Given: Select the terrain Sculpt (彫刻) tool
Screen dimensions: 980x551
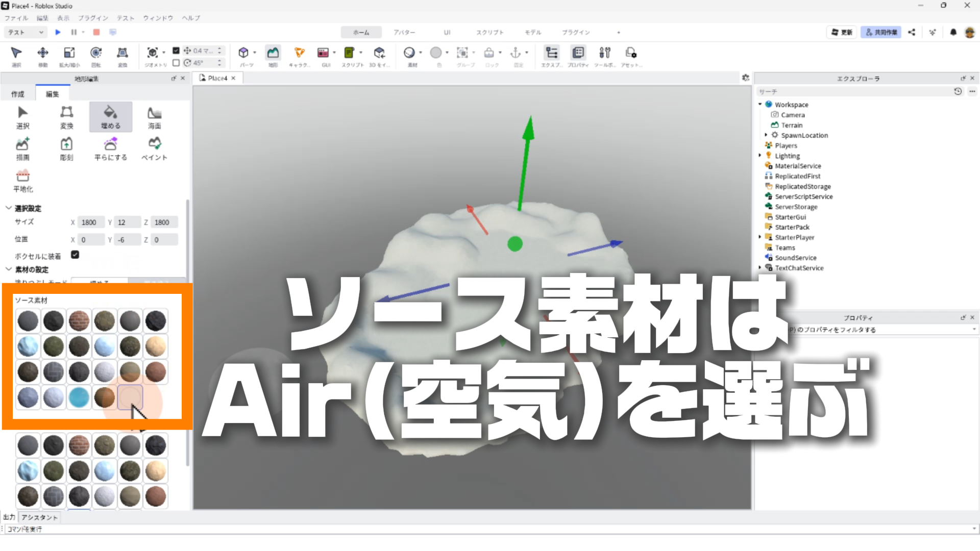Looking at the screenshot, I should (x=66, y=148).
